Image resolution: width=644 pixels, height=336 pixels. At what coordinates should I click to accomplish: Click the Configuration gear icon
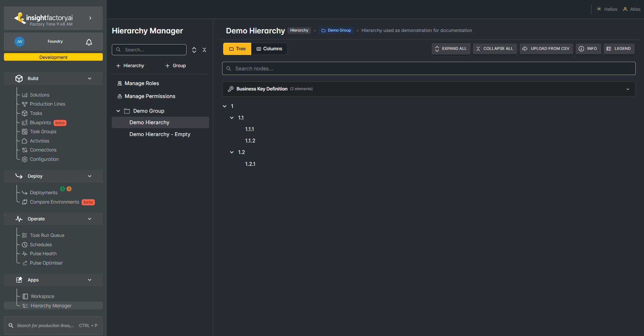[24, 159]
